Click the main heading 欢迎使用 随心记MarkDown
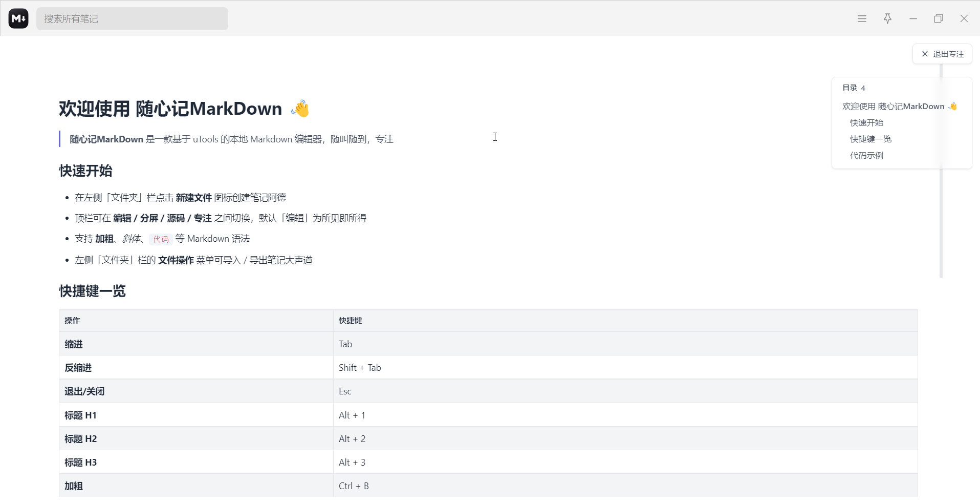Screen dimensions: 980x504 [185, 109]
